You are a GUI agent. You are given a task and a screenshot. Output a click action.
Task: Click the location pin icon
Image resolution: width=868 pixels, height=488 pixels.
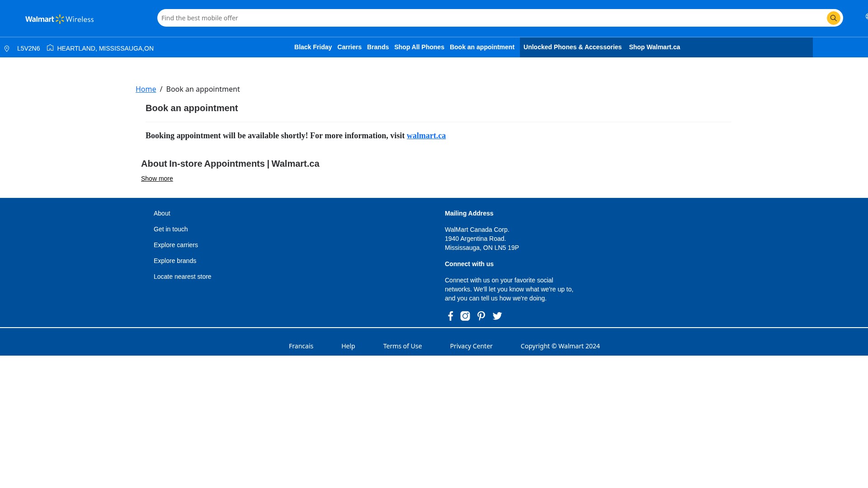coord(7,48)
